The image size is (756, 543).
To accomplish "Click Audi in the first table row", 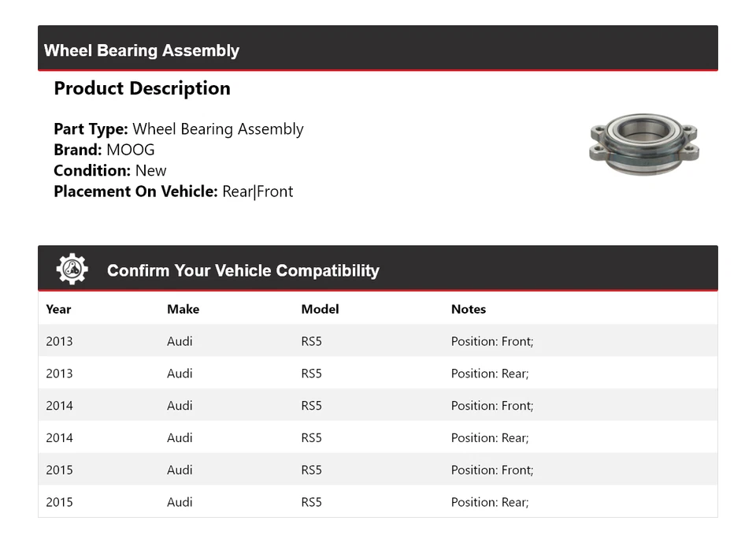I will click(x=180, y=341).
